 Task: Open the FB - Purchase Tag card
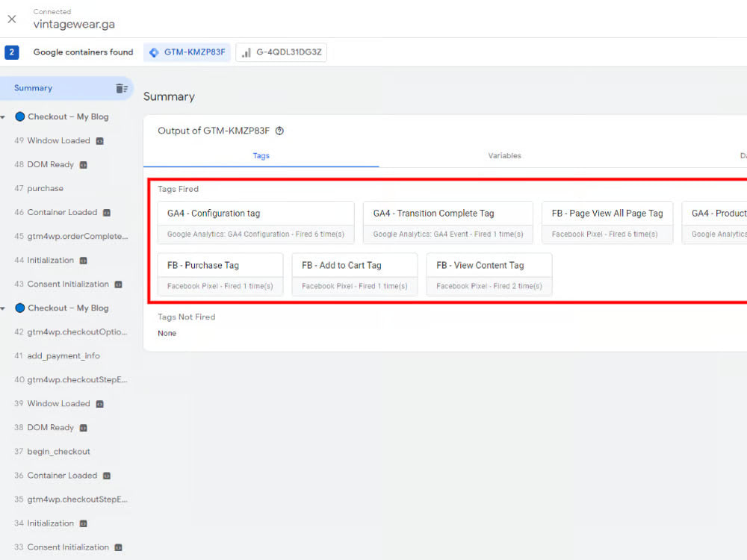click(220, 275)
